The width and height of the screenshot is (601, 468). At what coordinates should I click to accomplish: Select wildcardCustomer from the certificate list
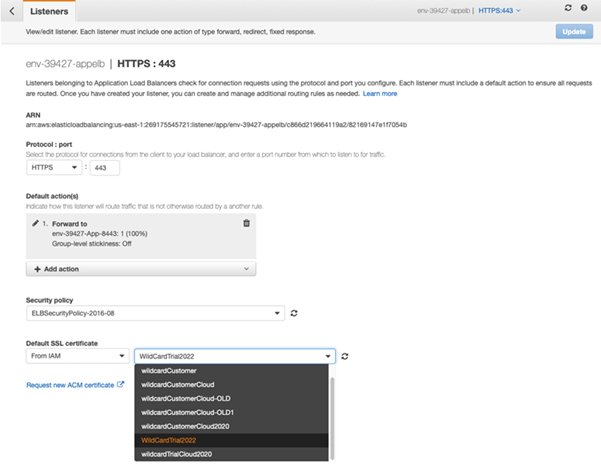pyautogui.click(x=168, y=370)
